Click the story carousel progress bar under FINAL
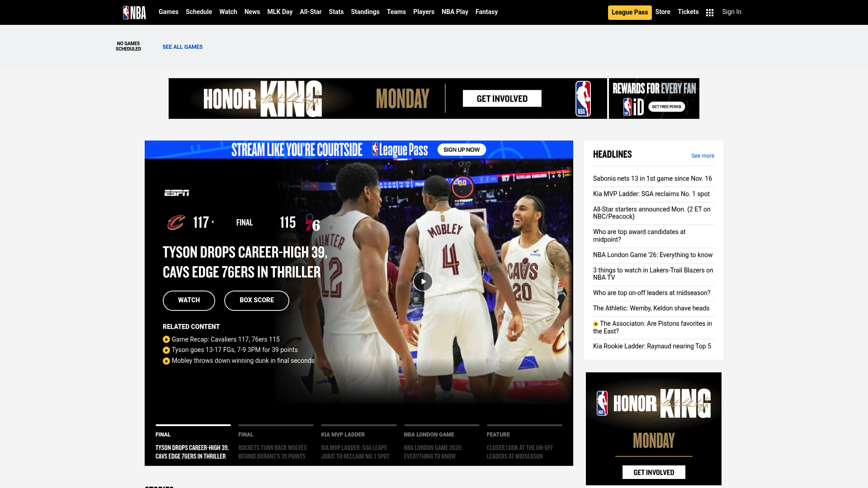 [193, 425]
